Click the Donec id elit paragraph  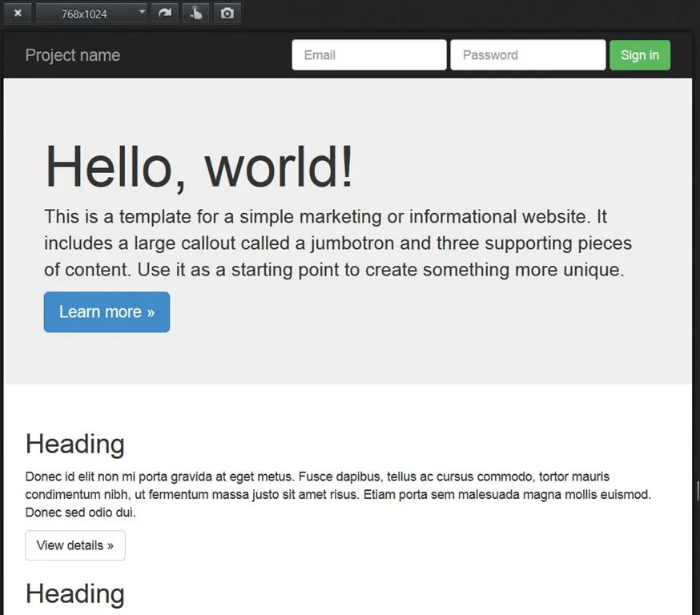(336, 495)
